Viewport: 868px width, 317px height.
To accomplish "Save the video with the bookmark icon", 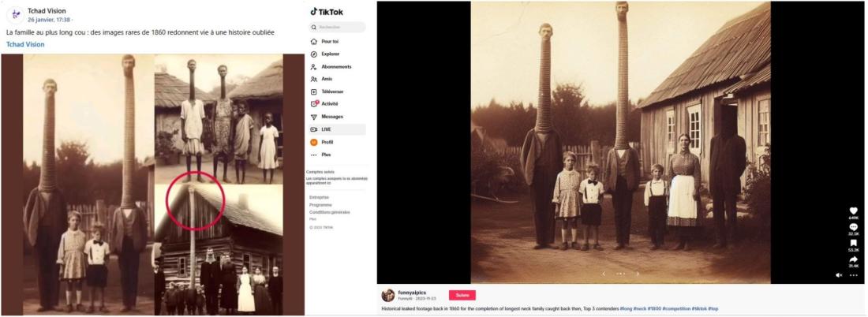I will (x=853, y=243).
